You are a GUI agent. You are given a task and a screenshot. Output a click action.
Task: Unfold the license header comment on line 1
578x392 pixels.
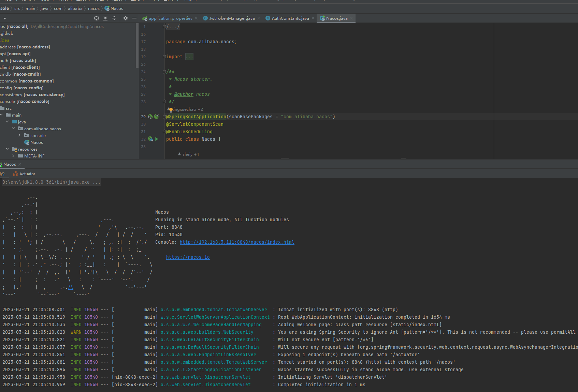point(164,27)
